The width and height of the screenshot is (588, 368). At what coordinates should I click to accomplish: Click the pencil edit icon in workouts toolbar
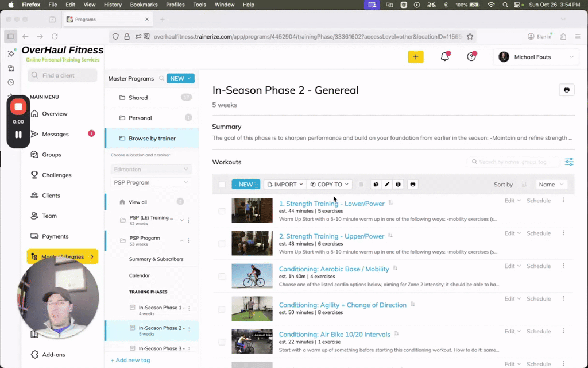coord(387,185)
